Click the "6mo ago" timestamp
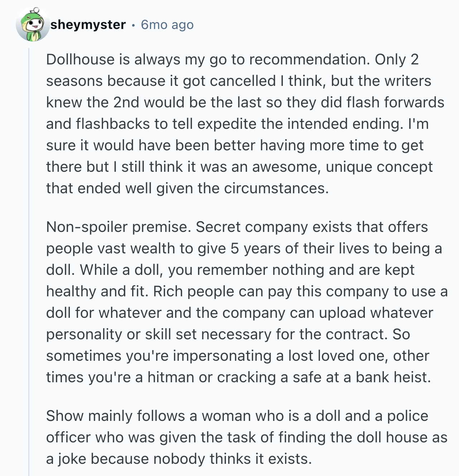The image size is (459, 476). point(167,25)
